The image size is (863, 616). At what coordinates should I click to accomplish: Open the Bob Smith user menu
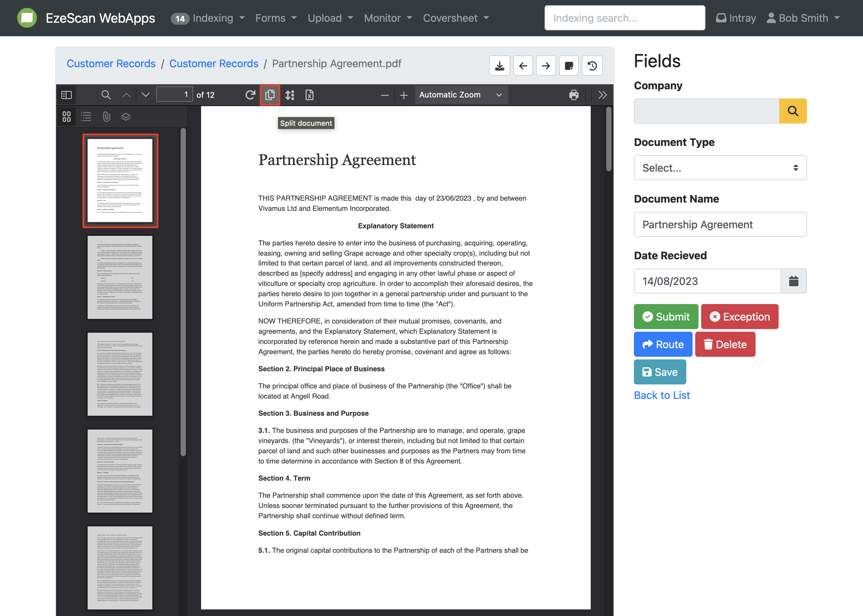(x=803, y=18)
